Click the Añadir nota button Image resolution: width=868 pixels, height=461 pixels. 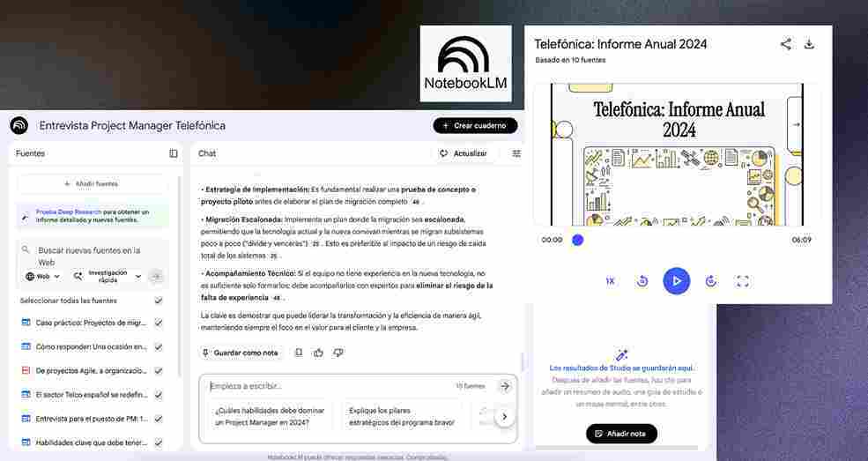click(x=621, y=434)
